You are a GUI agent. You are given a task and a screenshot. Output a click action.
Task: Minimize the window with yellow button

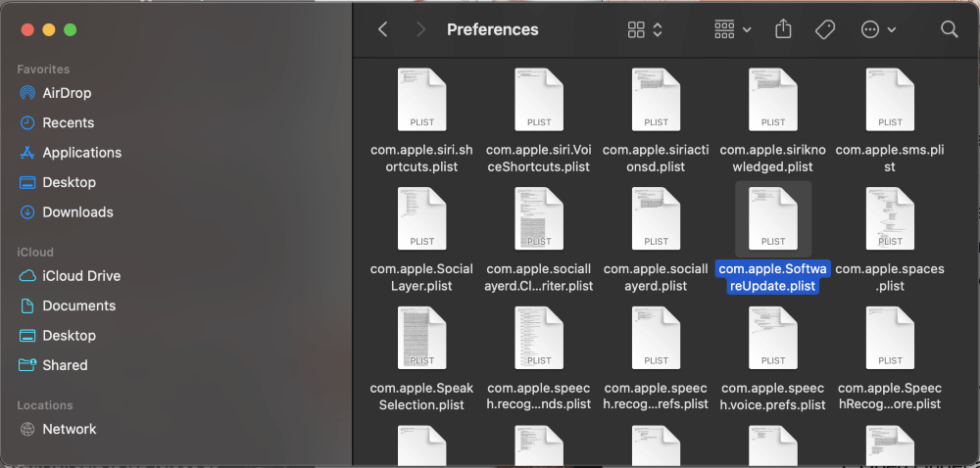49,29
